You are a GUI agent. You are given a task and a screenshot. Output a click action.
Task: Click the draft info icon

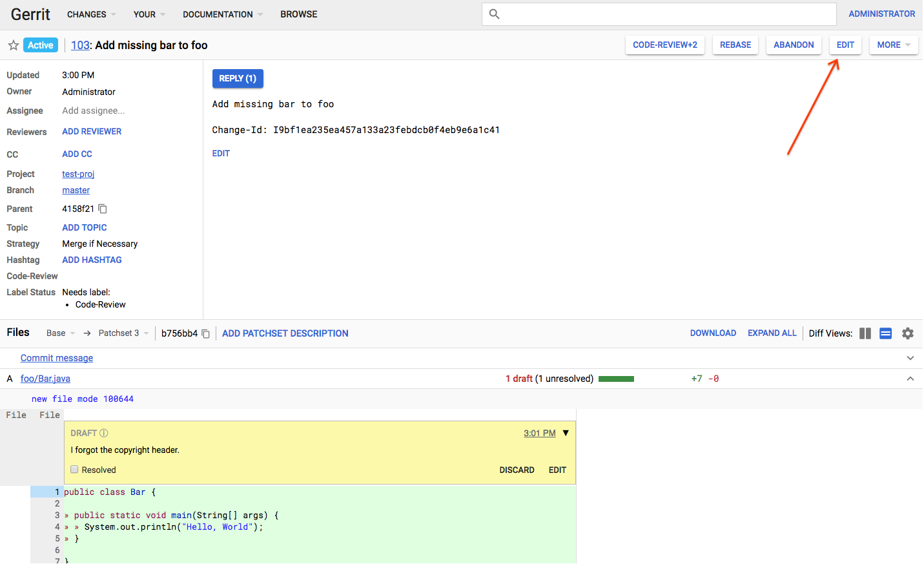(104, 433)
